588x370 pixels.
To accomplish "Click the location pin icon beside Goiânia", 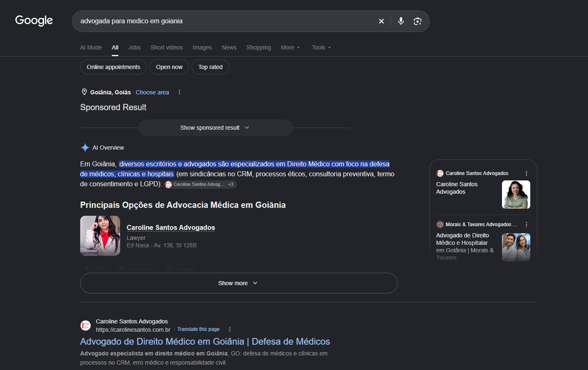I will tap(84, 92).
